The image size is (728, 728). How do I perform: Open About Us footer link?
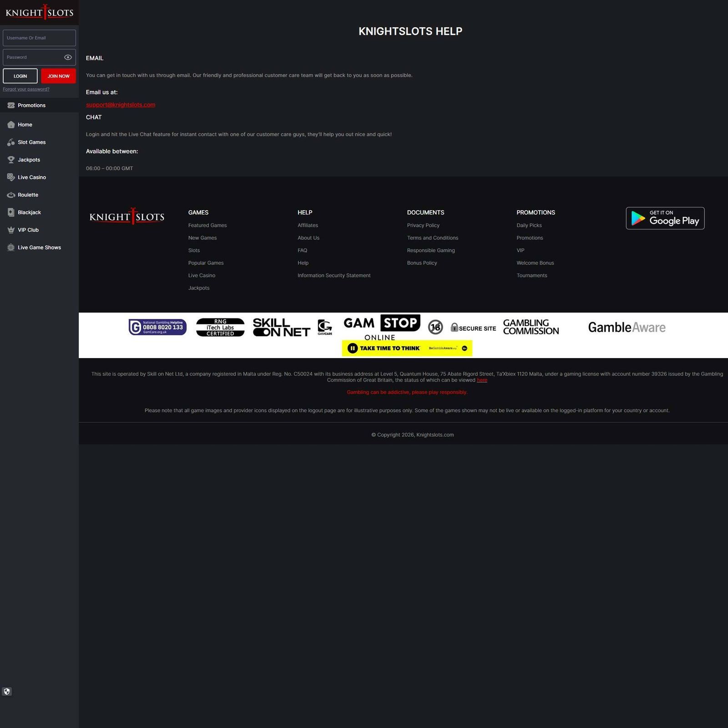point(308,238)
